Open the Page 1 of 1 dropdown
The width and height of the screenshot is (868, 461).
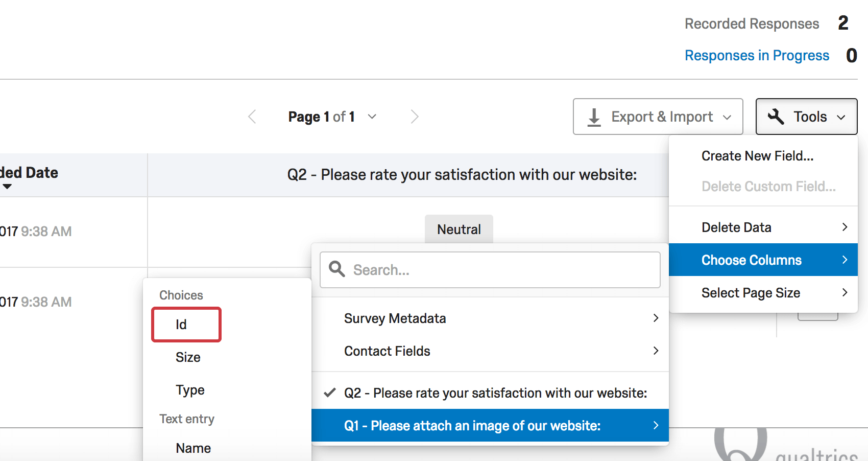[x=372, y=117]
